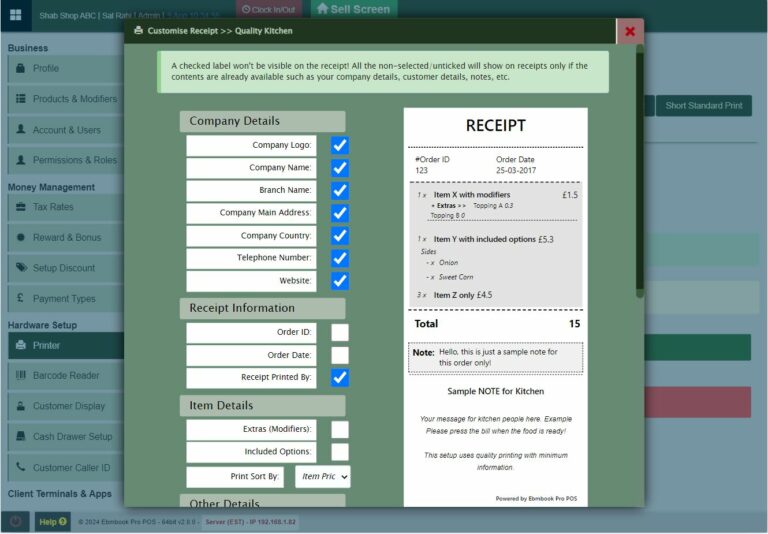Toggle the Receipt Printed By checkbox
Viewport: 768px width, 534px height.
tap(340, 378)
